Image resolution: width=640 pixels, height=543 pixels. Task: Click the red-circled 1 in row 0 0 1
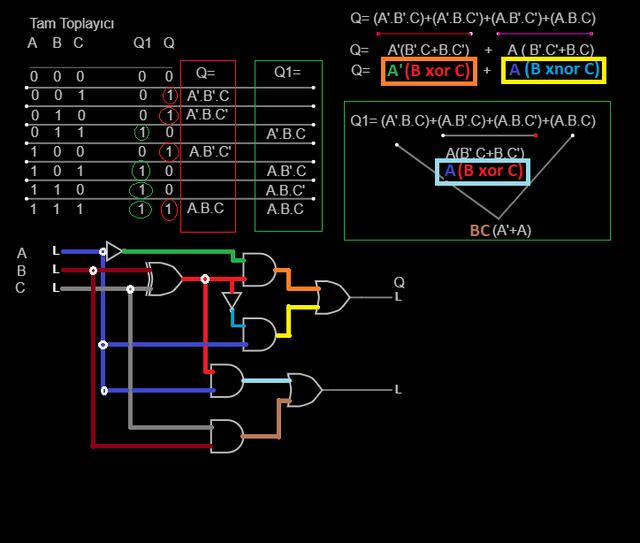point(169,96)
